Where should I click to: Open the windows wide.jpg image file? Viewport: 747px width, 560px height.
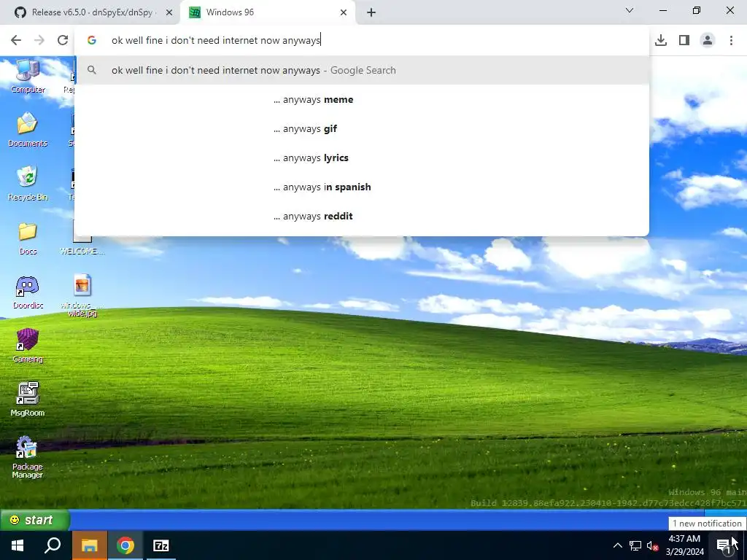click(82, 295)
